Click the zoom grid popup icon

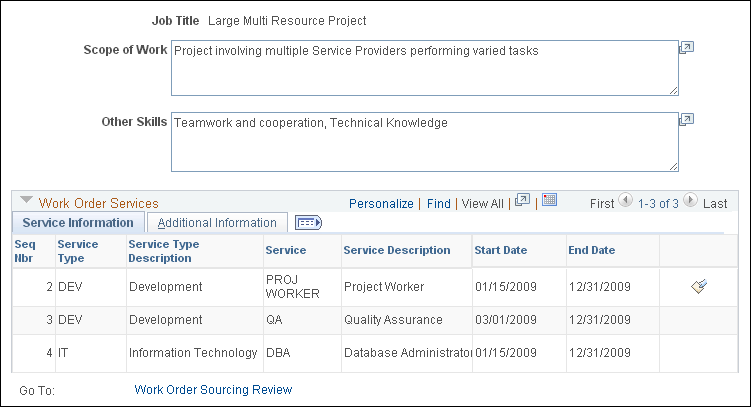pos(522,202)
